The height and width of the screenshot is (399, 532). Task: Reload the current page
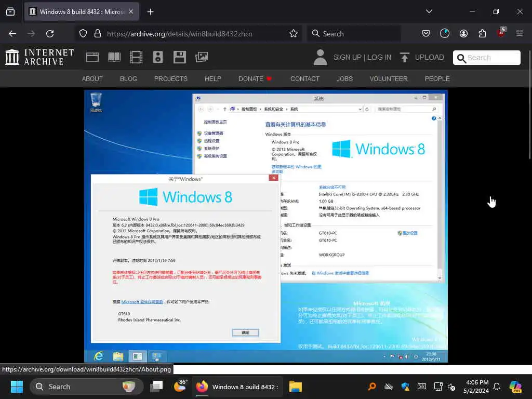(x=50, y=34)
